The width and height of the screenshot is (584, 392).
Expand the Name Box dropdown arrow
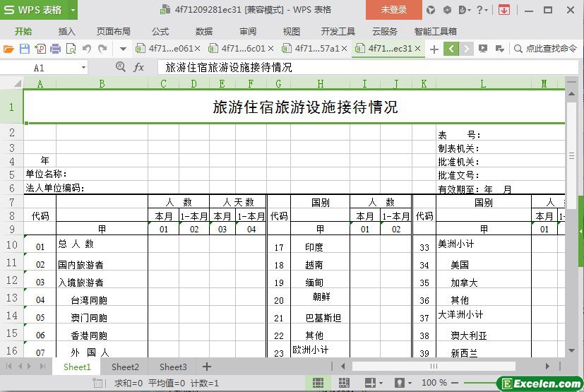pyautogui.click(x=83, y=68)
